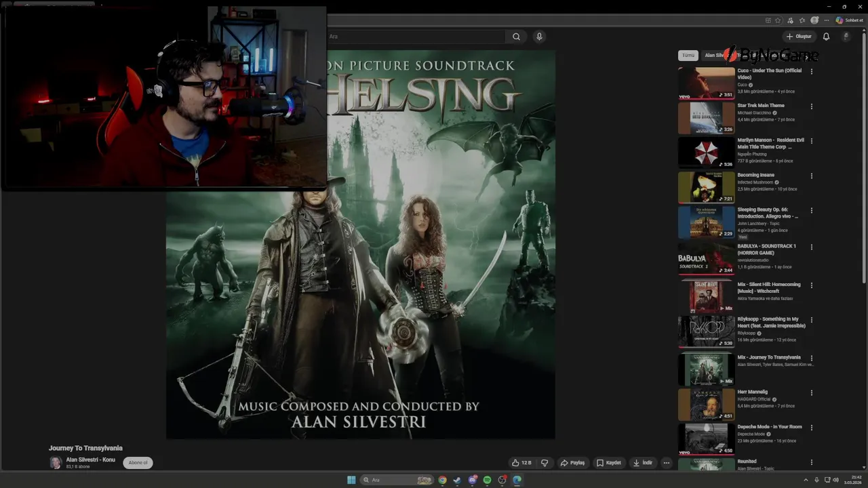Subscribe with the Abone ol button

(x=138, y=463)
